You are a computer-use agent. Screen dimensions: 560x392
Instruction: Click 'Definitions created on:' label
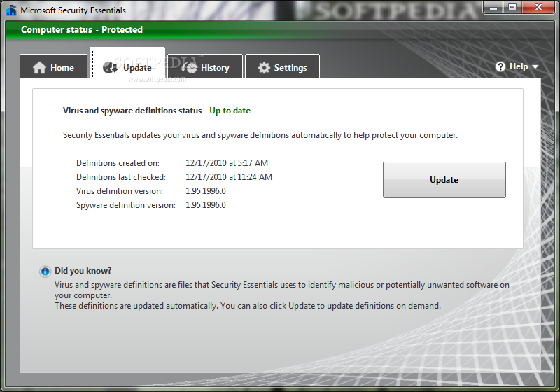pyautogui.click(x=118, y=163)
